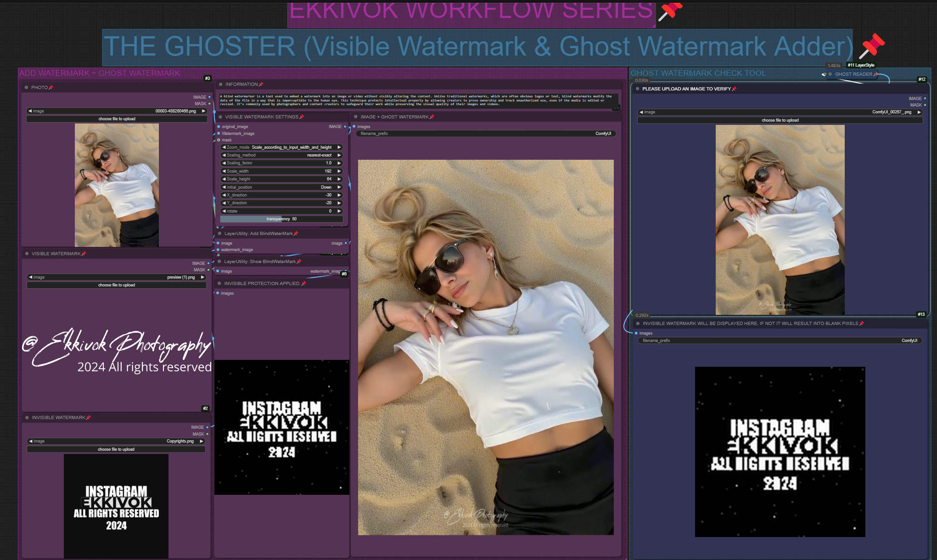
Task: Click the pin icon beside INFORMATION title
Action: (x=261, y=84)
